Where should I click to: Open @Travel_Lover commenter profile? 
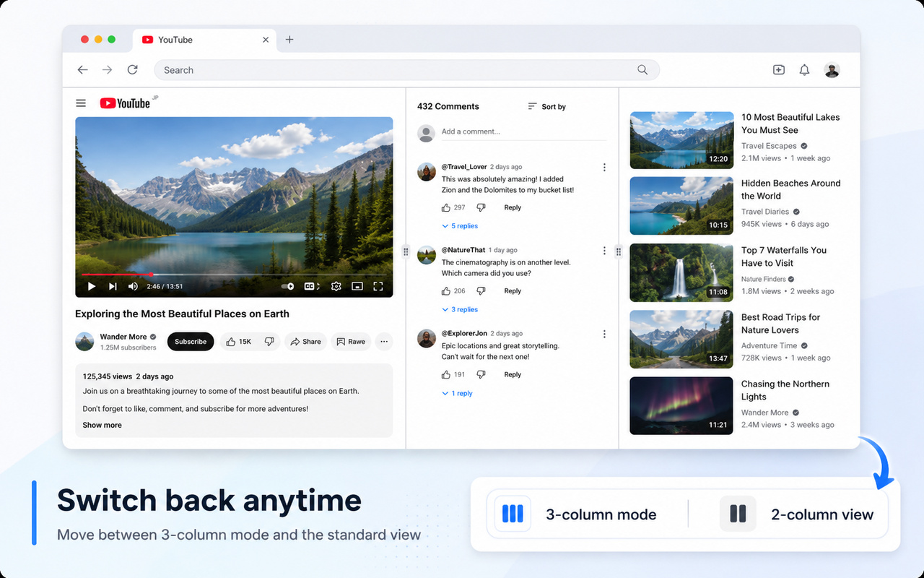point(464,167)
